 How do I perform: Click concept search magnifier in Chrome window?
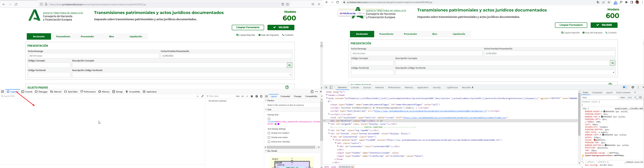[x=613, y=63]
